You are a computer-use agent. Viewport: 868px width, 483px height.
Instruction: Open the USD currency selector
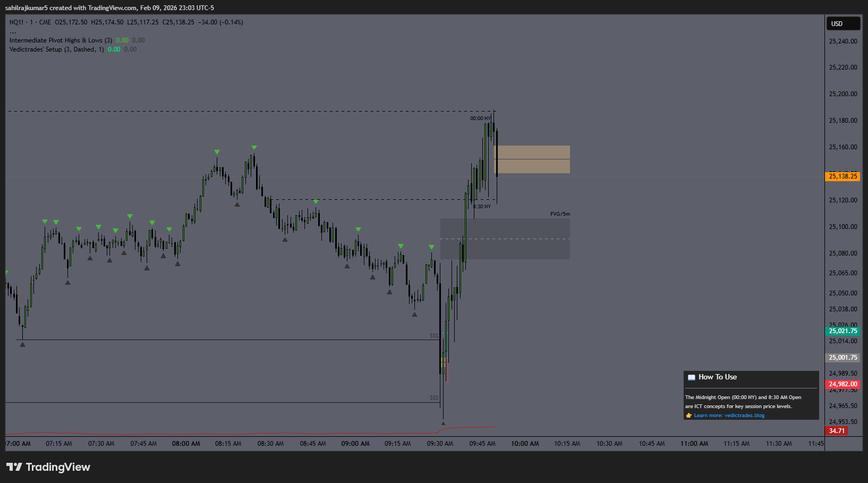point(843,23)
